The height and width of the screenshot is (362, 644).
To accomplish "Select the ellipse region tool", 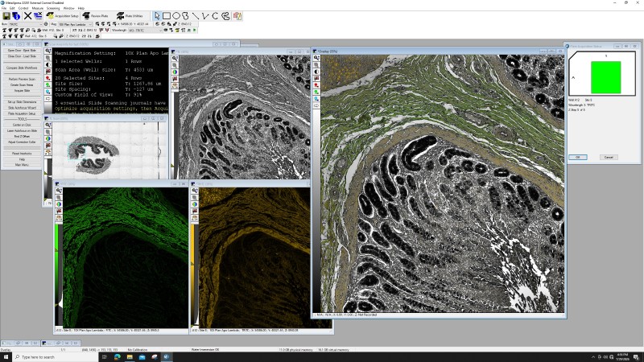I will pyautogui.click(x=176, y=16).
